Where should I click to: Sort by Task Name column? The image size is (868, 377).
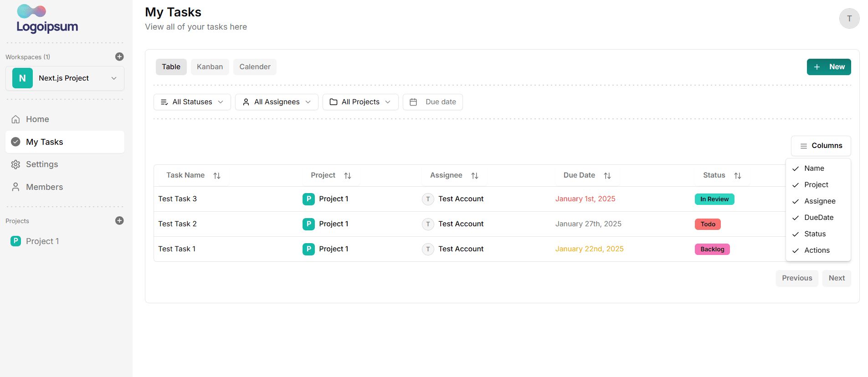[217, 176]
